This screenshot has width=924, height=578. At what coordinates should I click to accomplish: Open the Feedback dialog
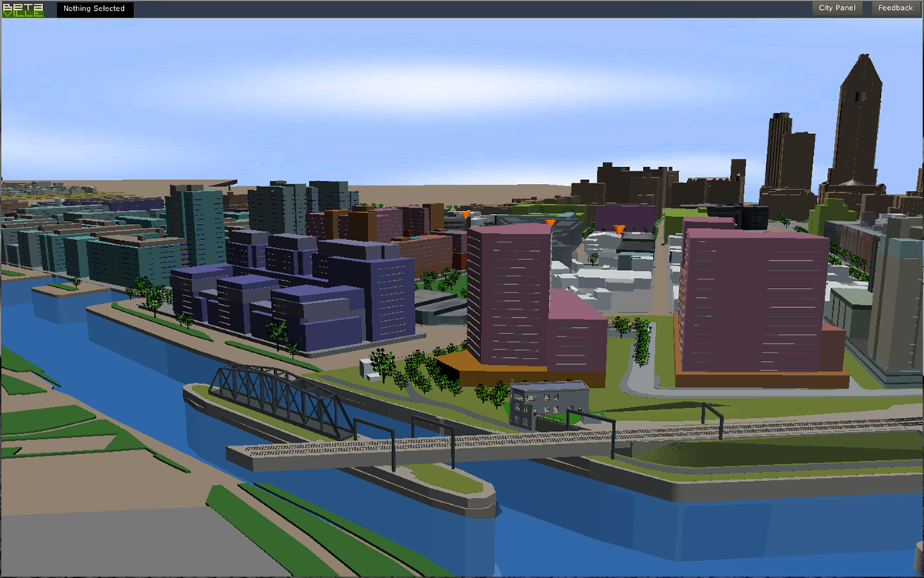(x=896, y=8)
